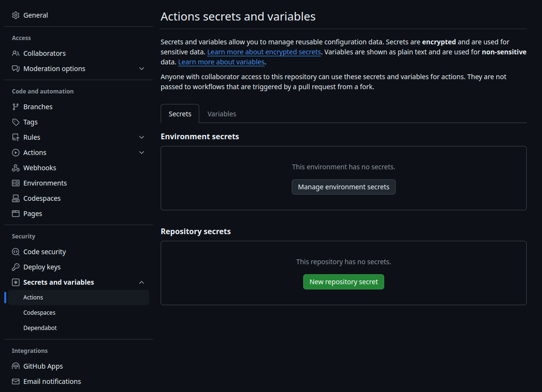Open Dependabot under Secrets and variables
The width and height of the screenshot is (542, 392).
pyautogui.click(x=40, y=328)
